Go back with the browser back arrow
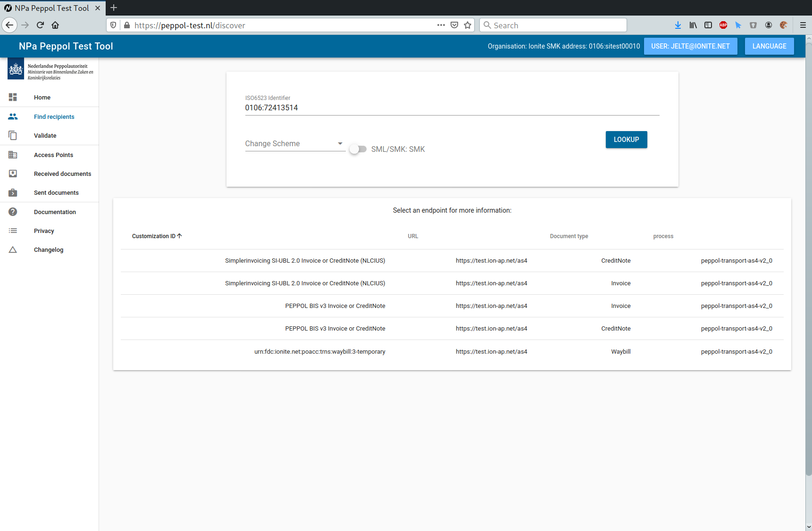Viewport: 812px width, 531px height. coord(9,25)
